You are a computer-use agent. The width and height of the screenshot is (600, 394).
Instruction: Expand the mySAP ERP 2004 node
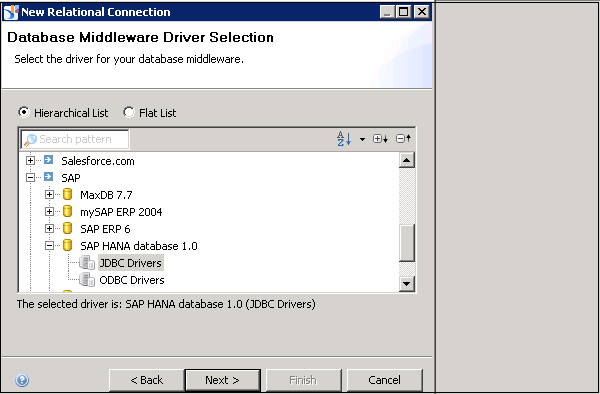[x=49, y=211]
